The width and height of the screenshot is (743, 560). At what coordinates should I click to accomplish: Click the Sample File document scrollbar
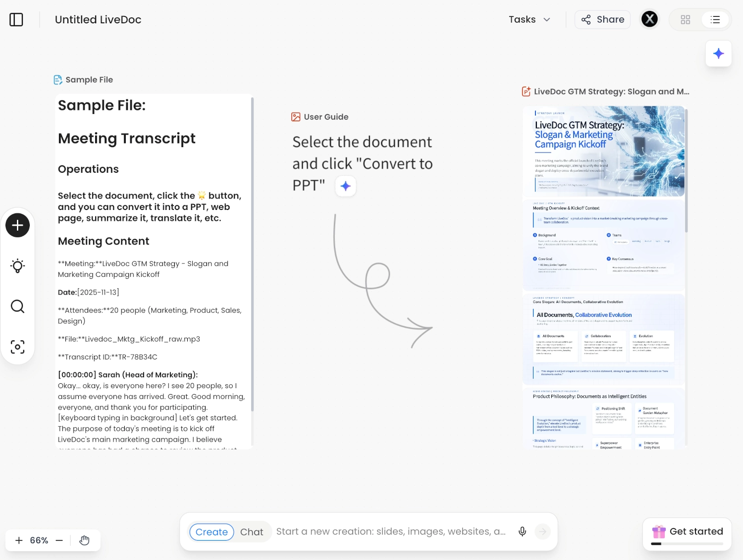point(253,254)
